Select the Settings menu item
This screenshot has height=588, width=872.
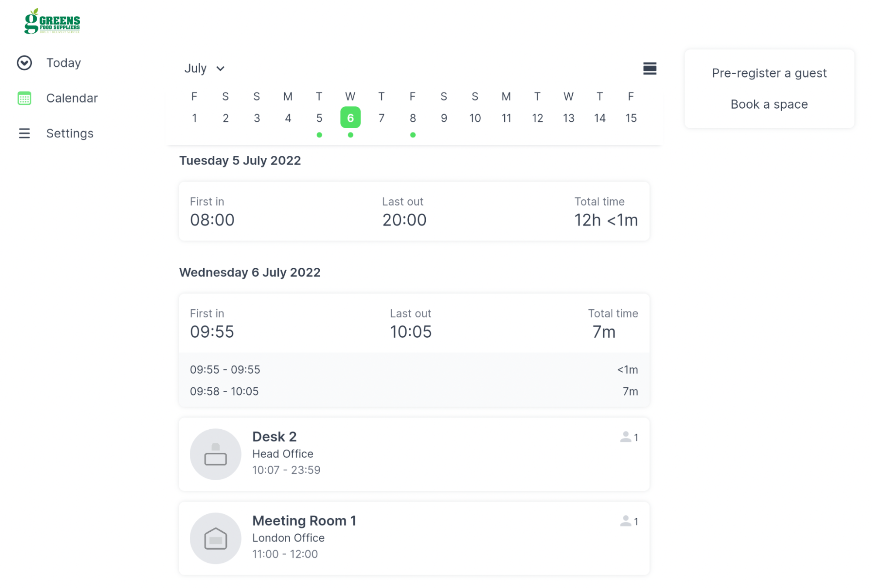click(70, 133)
